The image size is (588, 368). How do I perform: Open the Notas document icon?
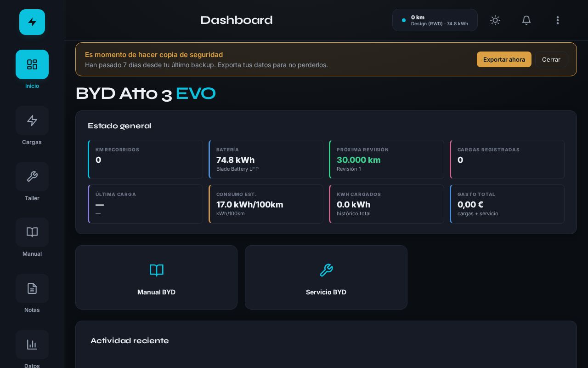coord(32,288)
